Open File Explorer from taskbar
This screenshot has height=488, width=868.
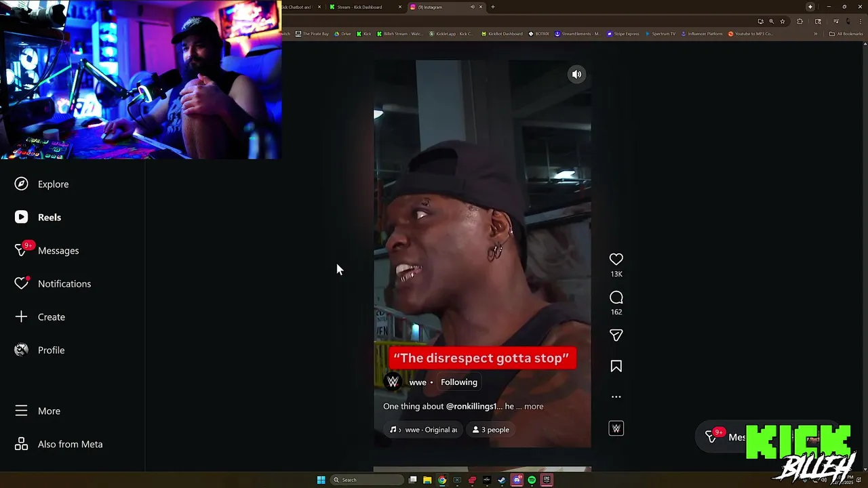tap(427, 480)
